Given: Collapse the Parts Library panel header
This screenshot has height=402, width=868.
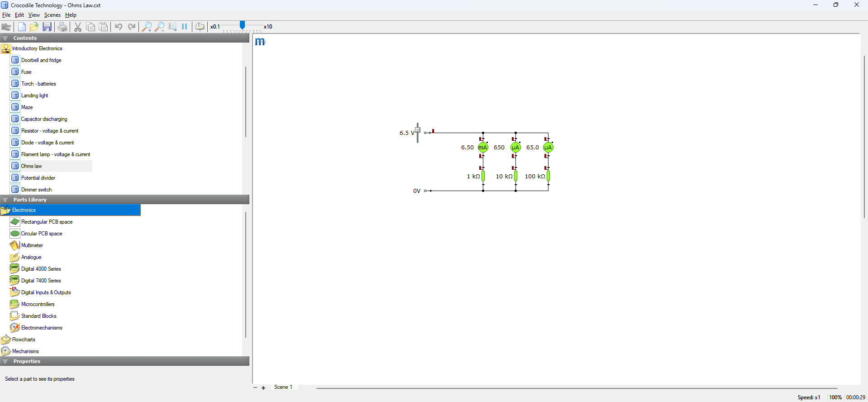Looking at the screenshot, I should pyautogui.click(x=124, y=200).
